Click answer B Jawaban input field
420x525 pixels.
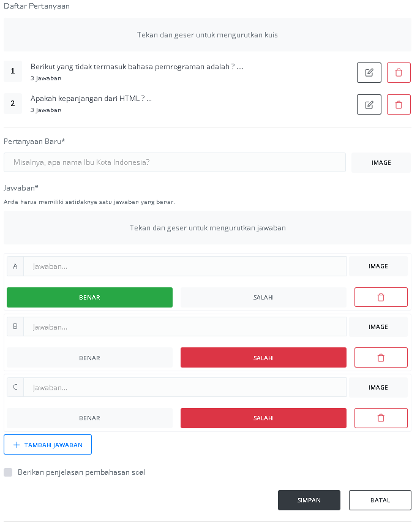point(185,327)
